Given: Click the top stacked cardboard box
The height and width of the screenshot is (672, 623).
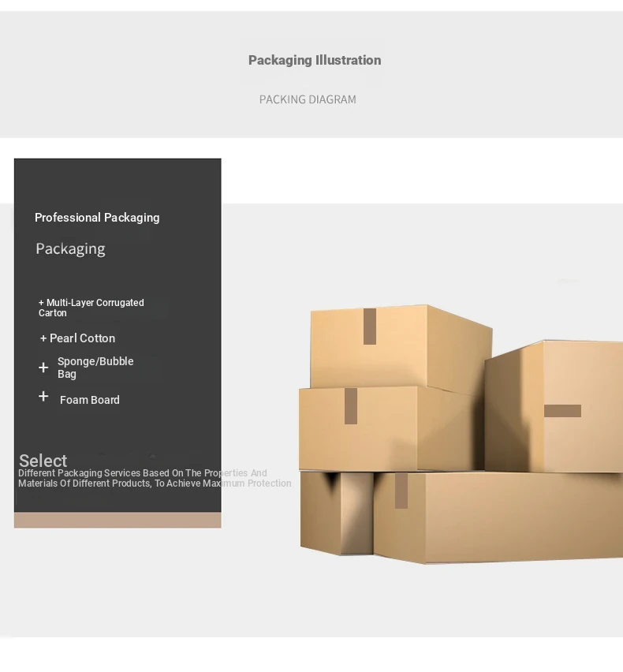Looking at the screenshot, I should click(401, 348).
